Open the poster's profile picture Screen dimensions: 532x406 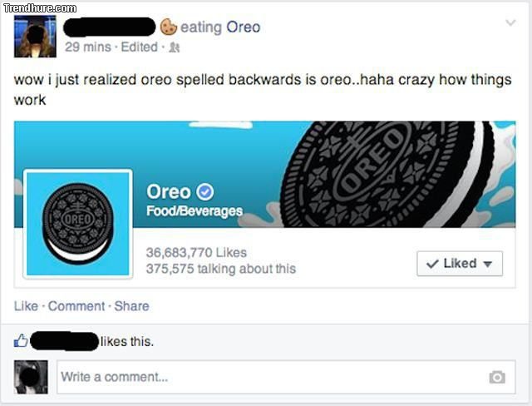36,36
